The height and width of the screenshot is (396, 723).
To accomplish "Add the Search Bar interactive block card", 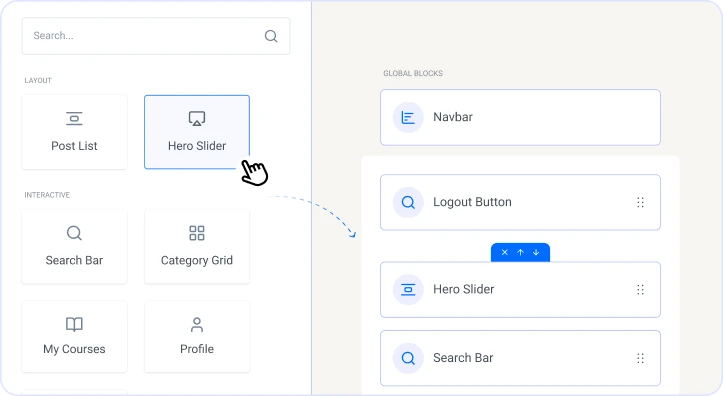I will [x=74, y=247].
